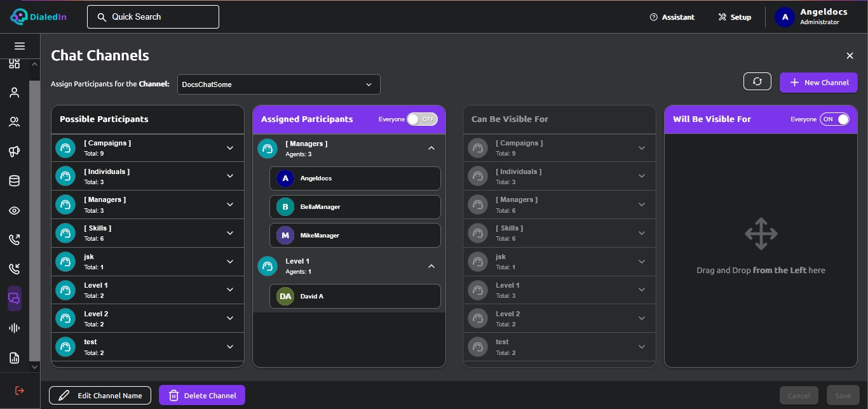Expand test group in Possible Participants
868x409 pixels.
[x=230, y=347]
